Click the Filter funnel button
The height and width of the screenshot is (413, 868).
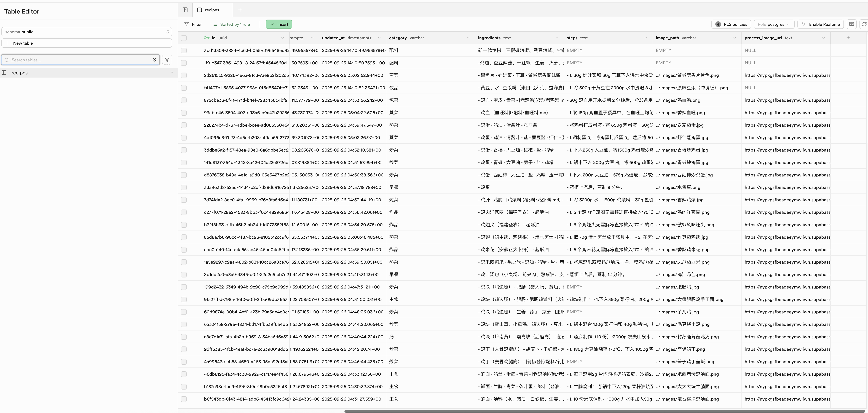[x=193, y=24]
